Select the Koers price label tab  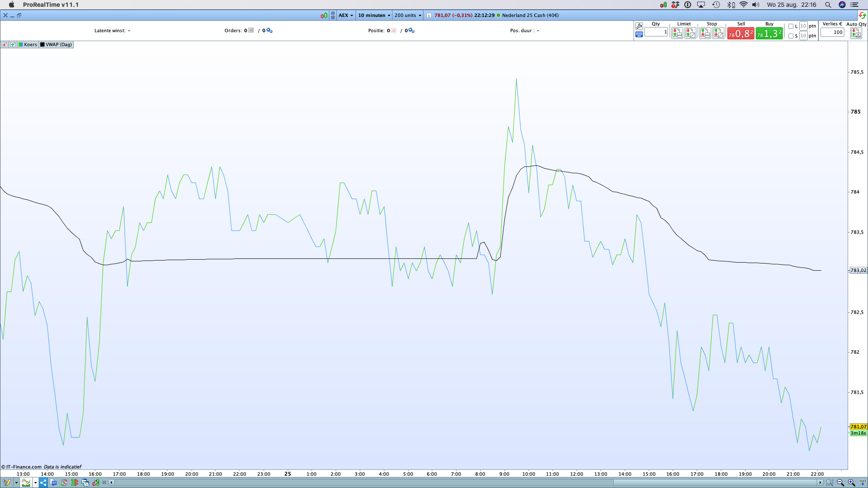coord(28,44)
